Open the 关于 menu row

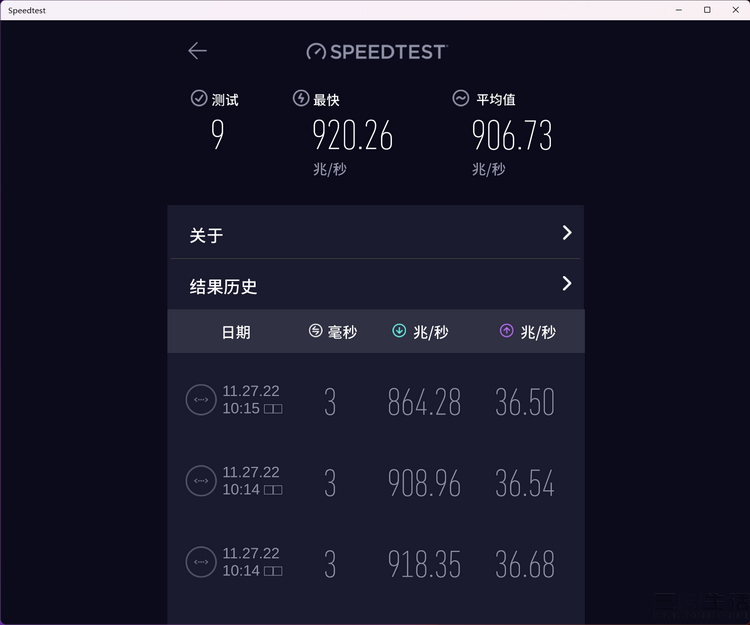tap(375, 232)
